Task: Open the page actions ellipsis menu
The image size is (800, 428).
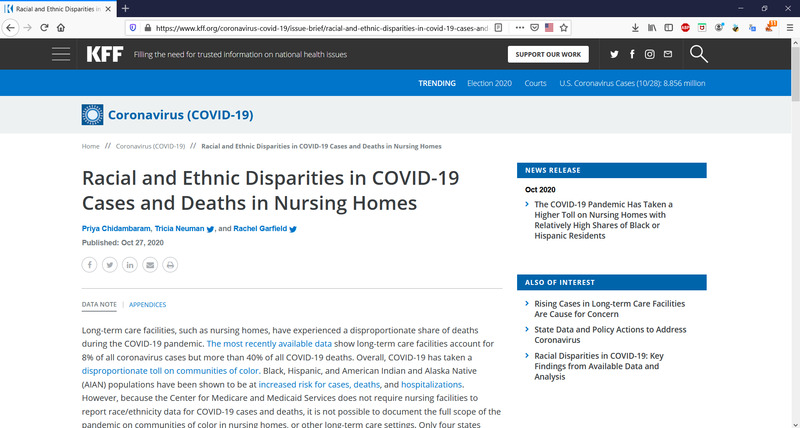Action: pyautogui.click(x=519, y=27)
